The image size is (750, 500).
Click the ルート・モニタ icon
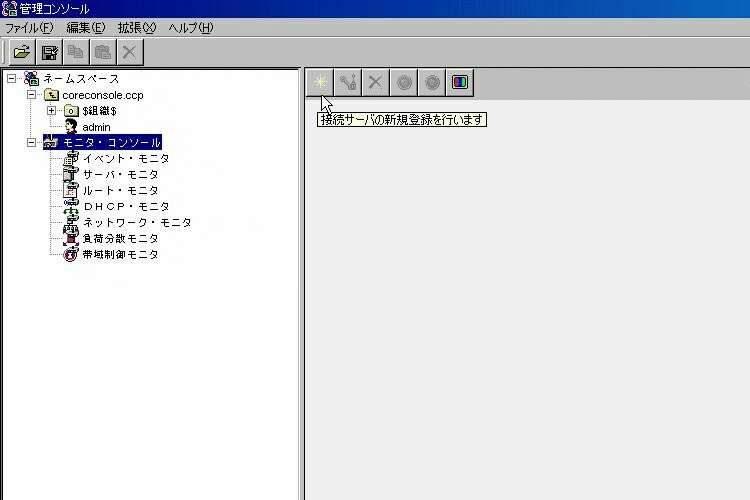tap(71, 190)
